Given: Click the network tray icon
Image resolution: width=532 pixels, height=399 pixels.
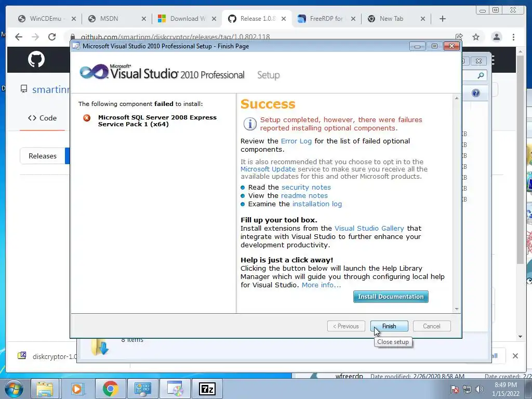Looking at the screenshot, I should point(467,389).
